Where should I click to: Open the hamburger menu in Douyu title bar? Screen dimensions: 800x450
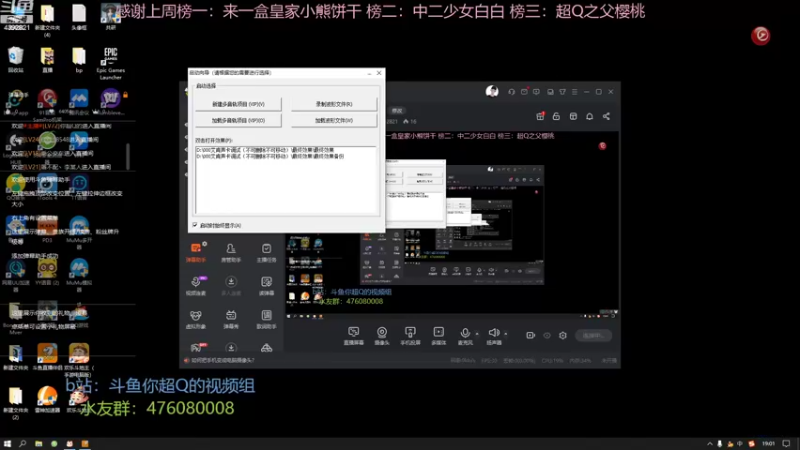tap(574, 92)
